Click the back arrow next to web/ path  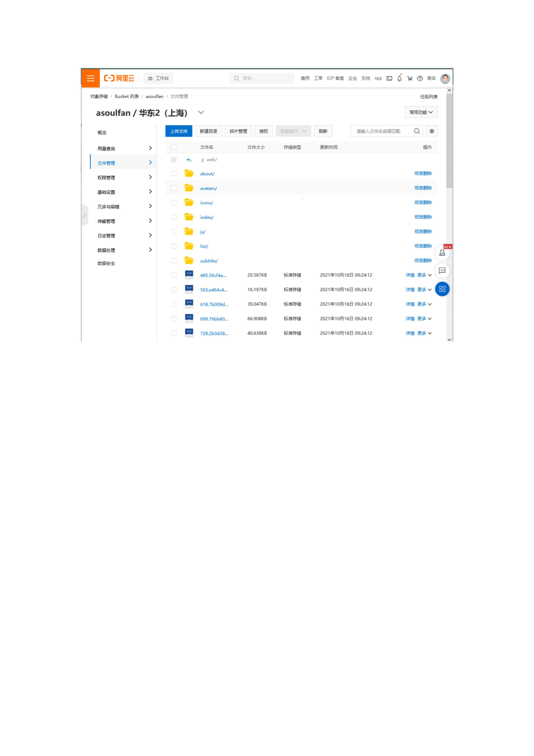(x=189, y=160)
